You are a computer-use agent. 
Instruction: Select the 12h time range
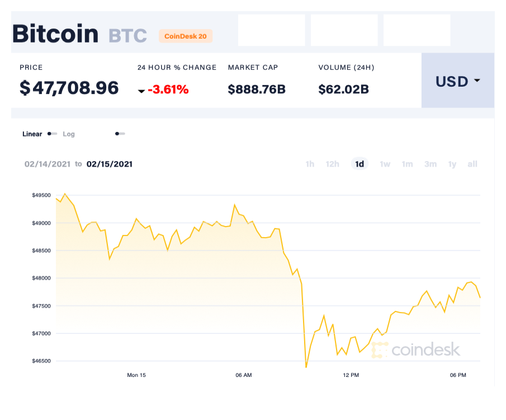[x=333, y=164]
